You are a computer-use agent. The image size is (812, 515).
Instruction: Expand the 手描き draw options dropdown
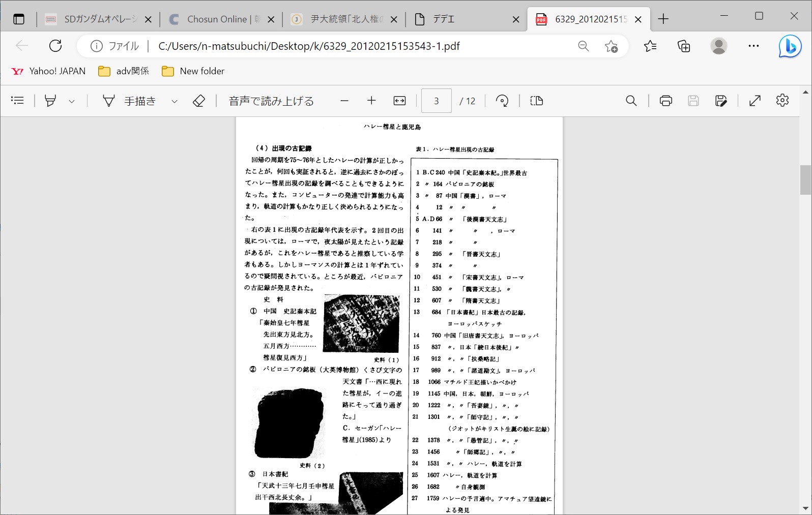(174, 101)
